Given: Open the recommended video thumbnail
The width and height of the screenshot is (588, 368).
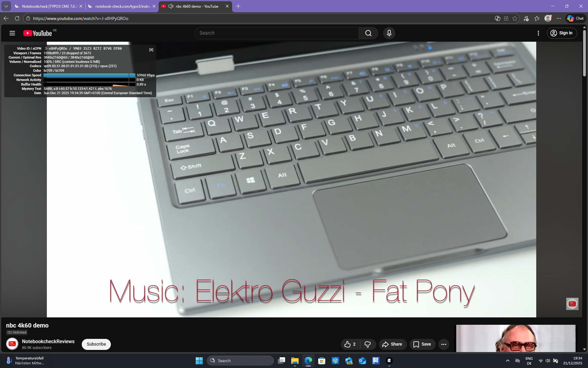Looking at the screenshot, I should pos(516,338).
